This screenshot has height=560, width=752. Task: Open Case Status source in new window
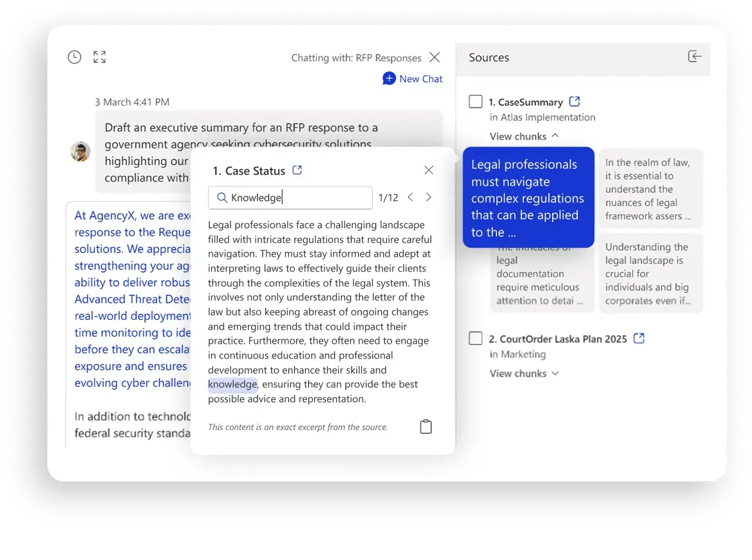pos(297,170)
